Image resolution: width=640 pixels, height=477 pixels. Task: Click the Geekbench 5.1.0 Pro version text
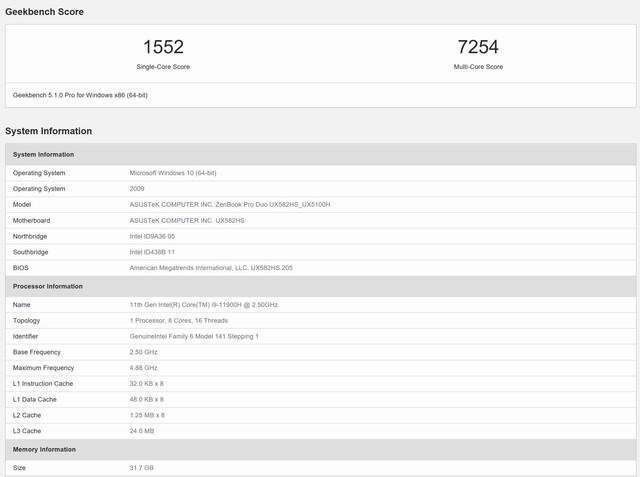click(80, 95)
